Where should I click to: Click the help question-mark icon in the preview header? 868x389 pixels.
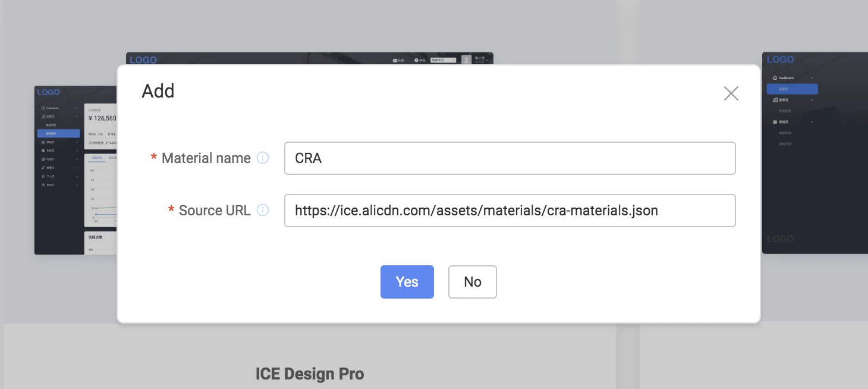pos(416,60)
